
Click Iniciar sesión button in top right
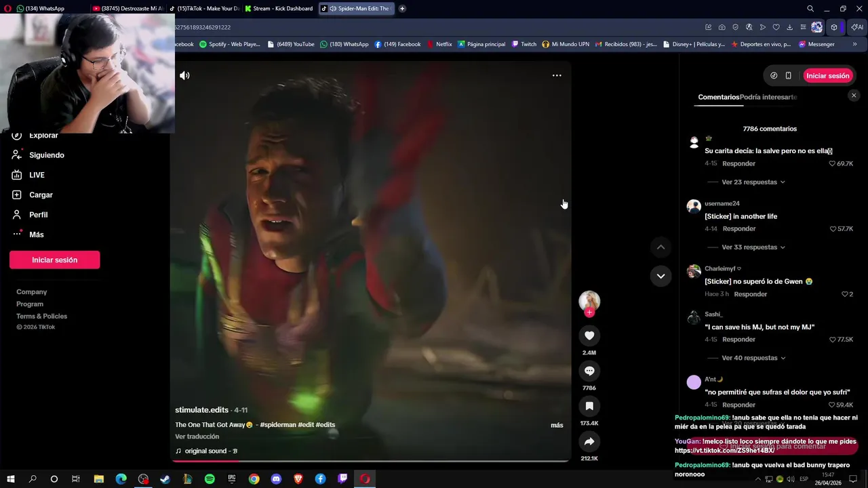point(828,76)
